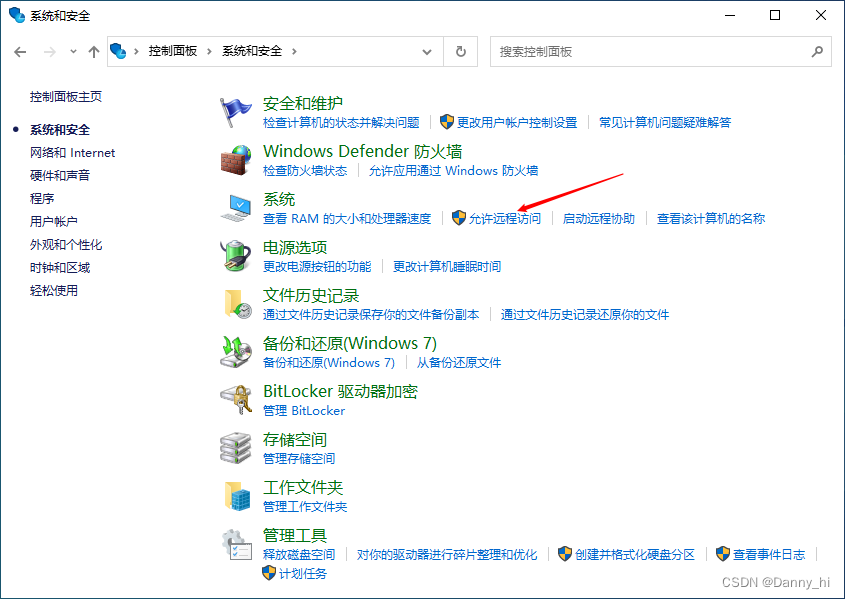
Task: Click 查看 RAM 的大小和处理器速度 link
Action: click(x=347, y=219)
